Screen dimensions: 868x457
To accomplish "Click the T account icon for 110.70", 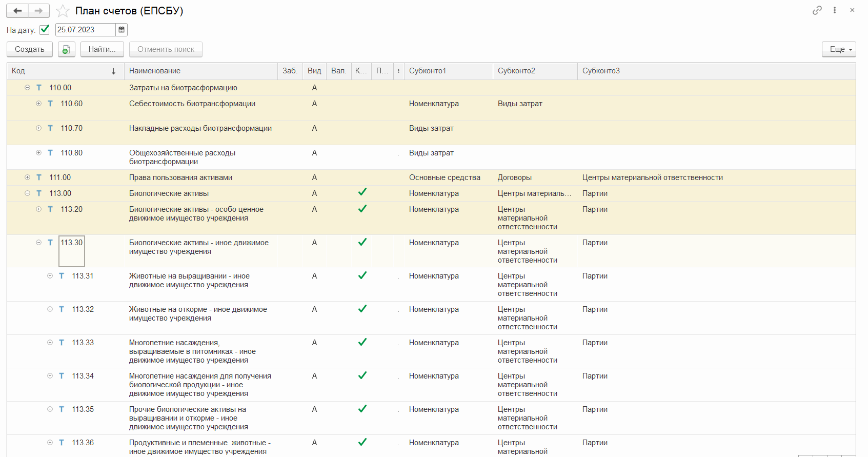I will pos(50,128).
